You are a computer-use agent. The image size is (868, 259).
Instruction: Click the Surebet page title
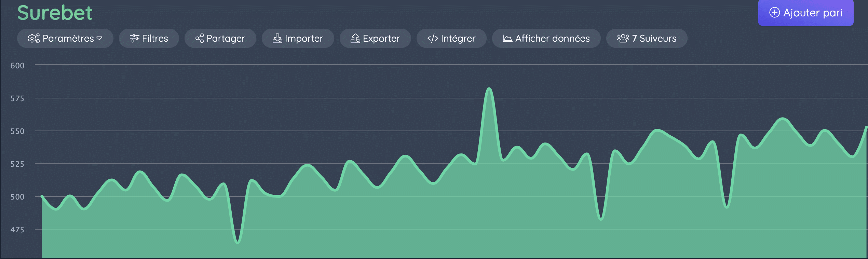(55, 13)
